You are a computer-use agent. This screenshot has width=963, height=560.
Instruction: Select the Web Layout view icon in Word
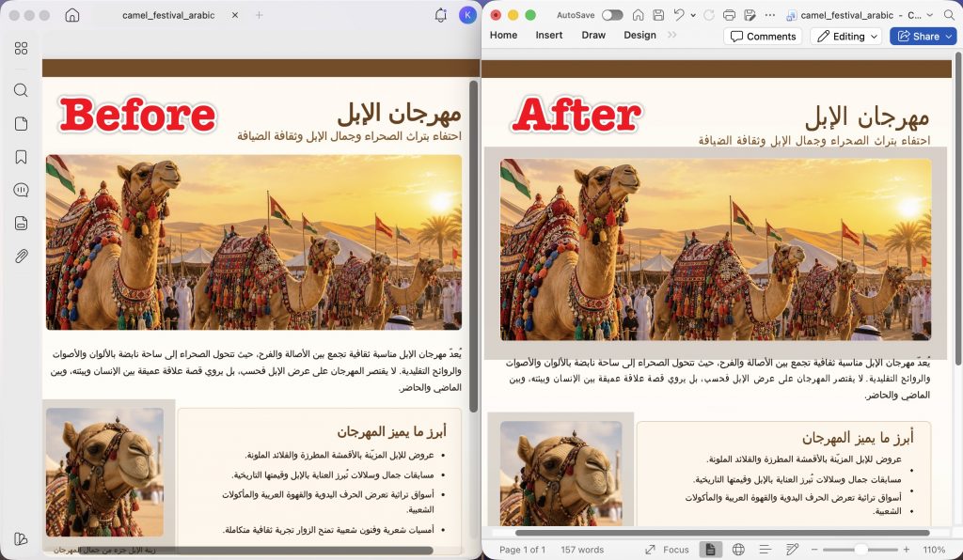[x=738, y=550]
